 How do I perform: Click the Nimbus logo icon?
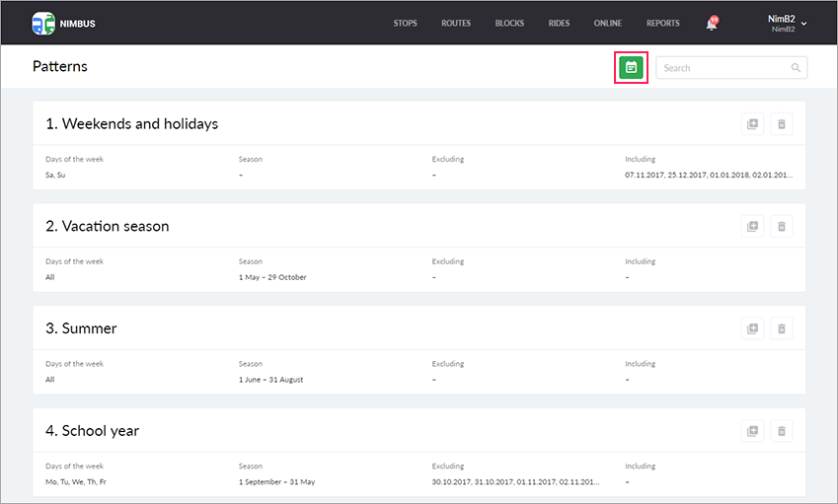(43, 24)
